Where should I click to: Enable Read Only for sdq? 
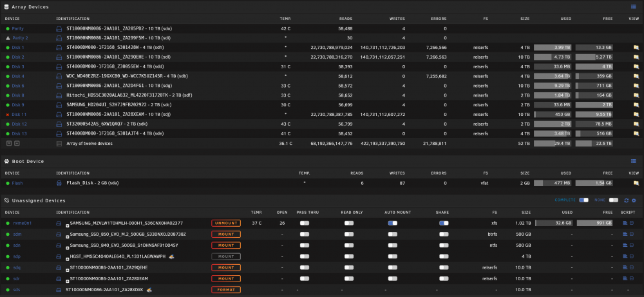click(x=348, y=267)
